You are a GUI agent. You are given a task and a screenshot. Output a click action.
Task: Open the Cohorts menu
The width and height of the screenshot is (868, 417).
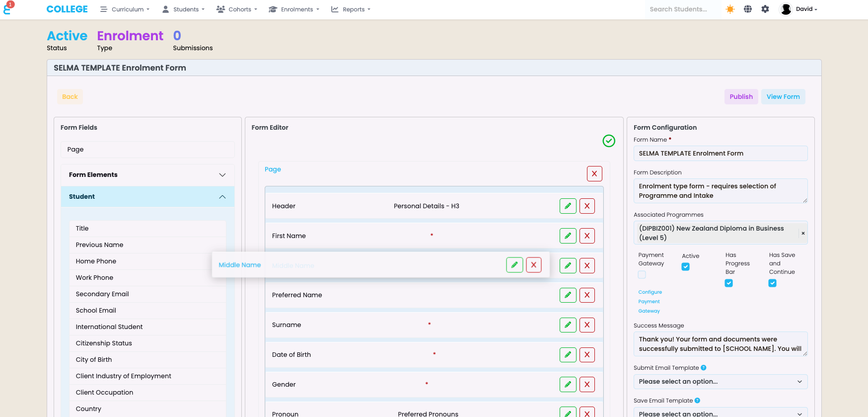pos(237,9)
